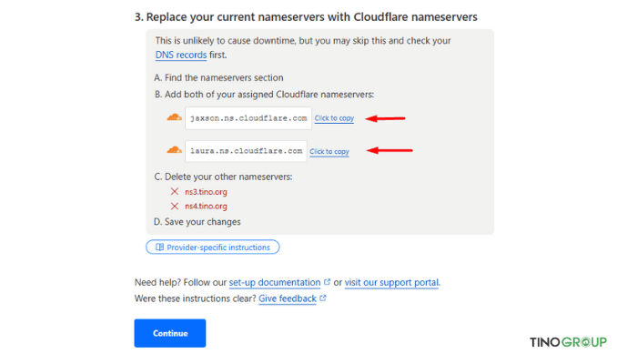
Task: Click the Cloudflare cloud icon beside jaxson nameserver
Action: [x=175, y=117]
